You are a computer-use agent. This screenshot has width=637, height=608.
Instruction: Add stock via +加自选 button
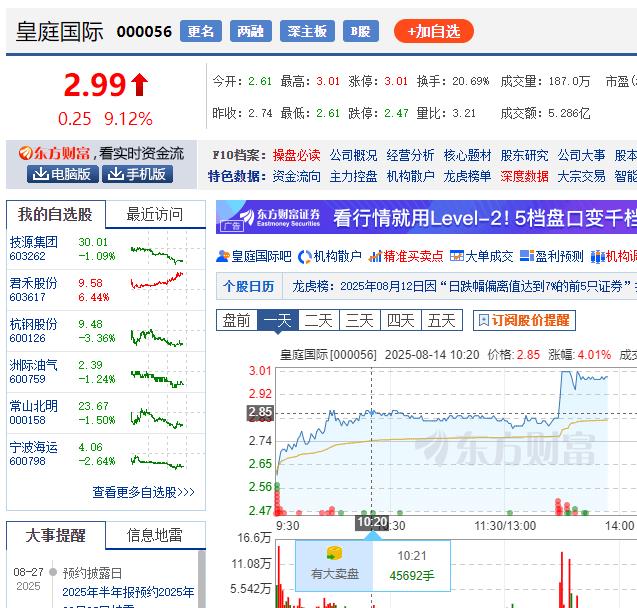pyautogui.click(x=434, y=31)
